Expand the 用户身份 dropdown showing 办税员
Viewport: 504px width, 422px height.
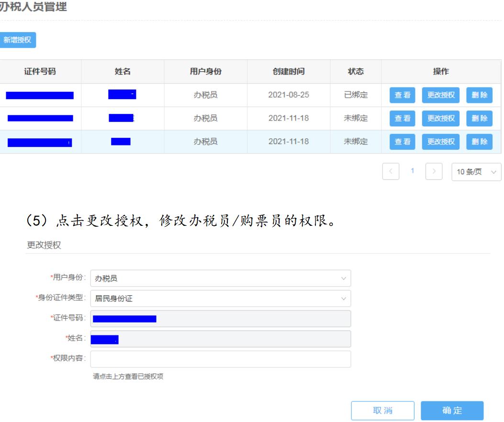pyautogui.click(x=220, y=278)
